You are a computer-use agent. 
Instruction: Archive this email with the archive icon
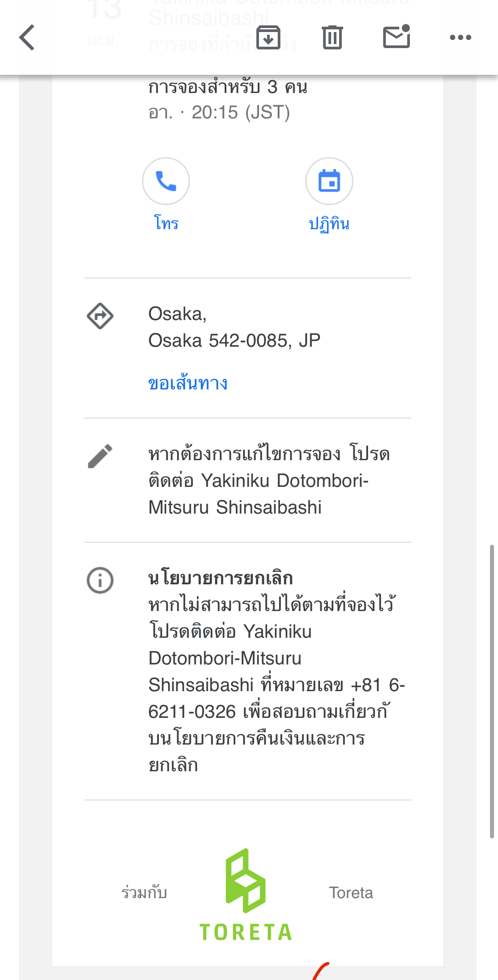pyautogui.click(x=268, y=37)
